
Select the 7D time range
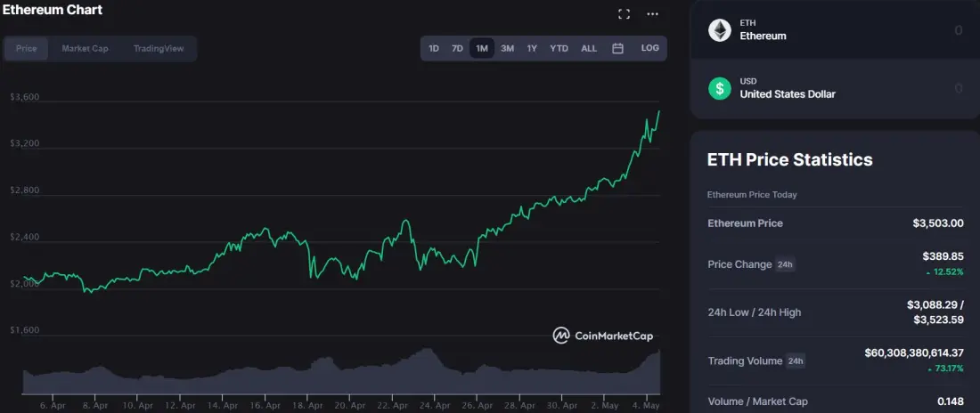tap(457, 48)
